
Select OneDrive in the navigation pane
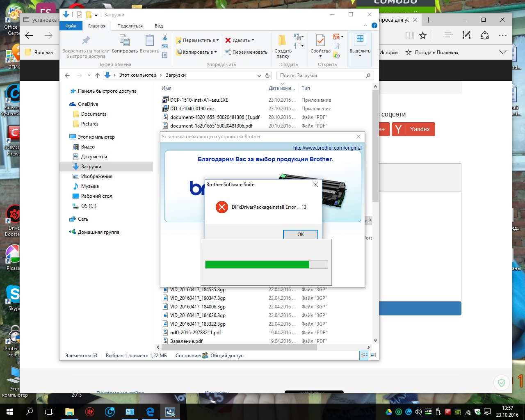point(87,104)
